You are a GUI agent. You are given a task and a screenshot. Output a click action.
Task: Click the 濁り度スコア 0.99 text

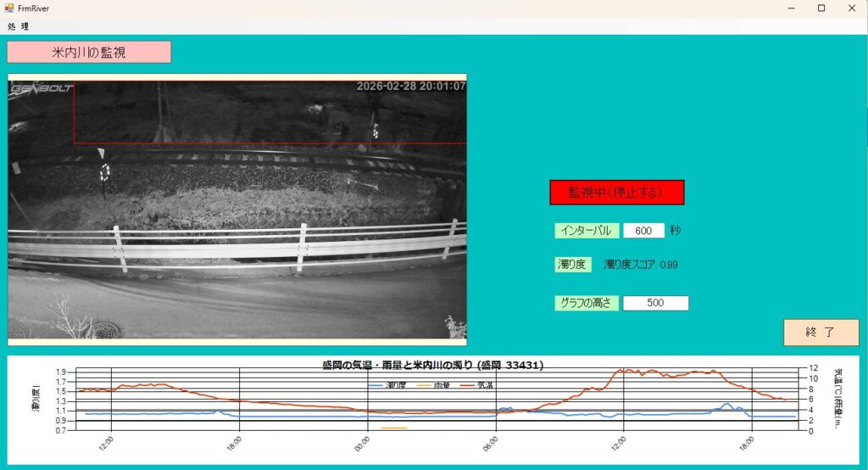point(640,265)
